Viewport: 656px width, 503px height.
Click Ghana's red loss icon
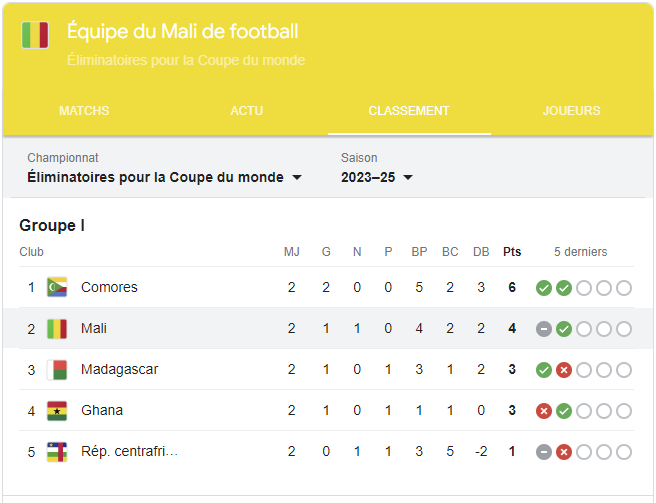click(543, 411)
